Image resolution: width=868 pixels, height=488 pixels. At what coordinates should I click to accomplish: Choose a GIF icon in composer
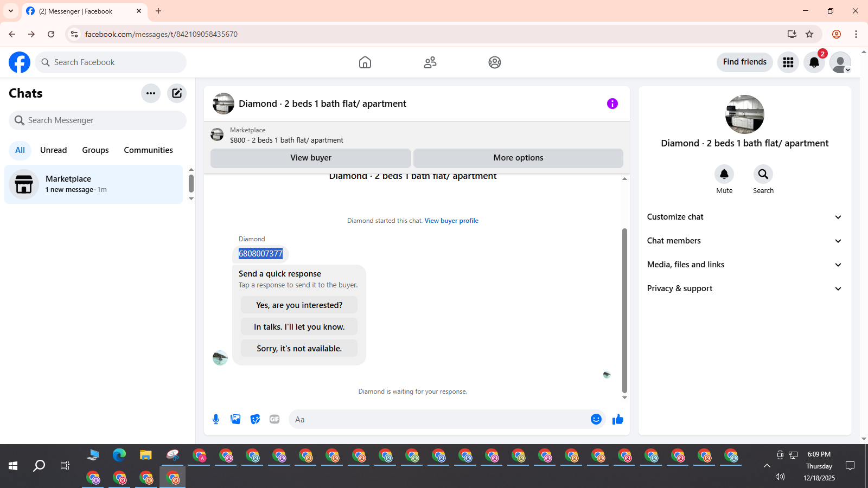(275, 419)
